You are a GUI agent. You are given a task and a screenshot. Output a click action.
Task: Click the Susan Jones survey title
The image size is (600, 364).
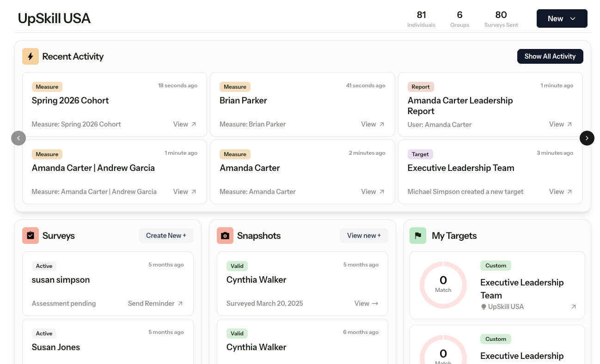56,347
